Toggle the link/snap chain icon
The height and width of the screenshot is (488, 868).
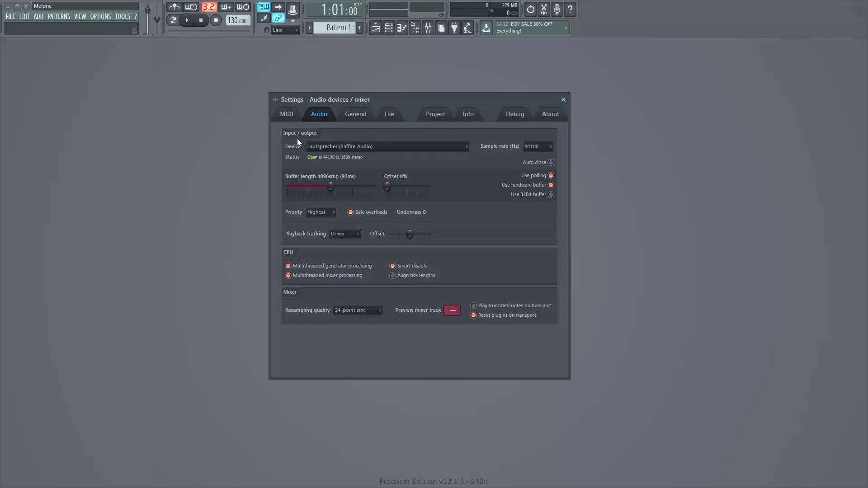(278, 18)
